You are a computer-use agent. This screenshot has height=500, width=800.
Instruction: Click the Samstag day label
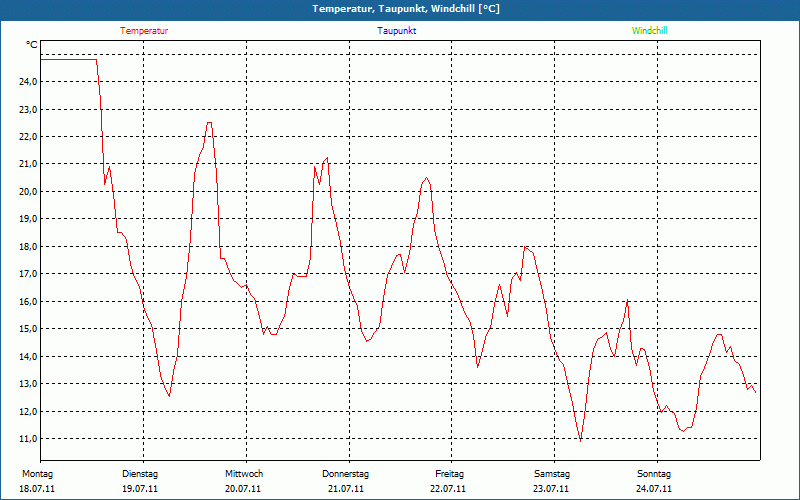click(x=552, y=474)
